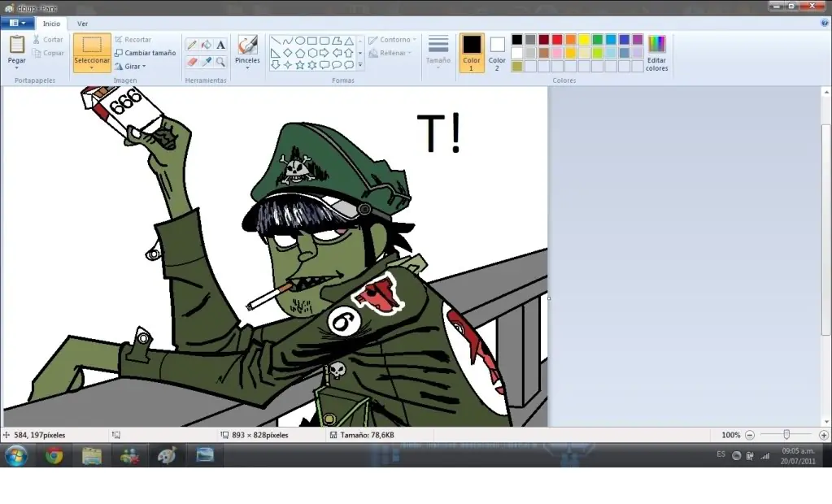Choose the Rounded rectangle shape
The height and width of the screenshot is (504, 832).
[325, 41]
